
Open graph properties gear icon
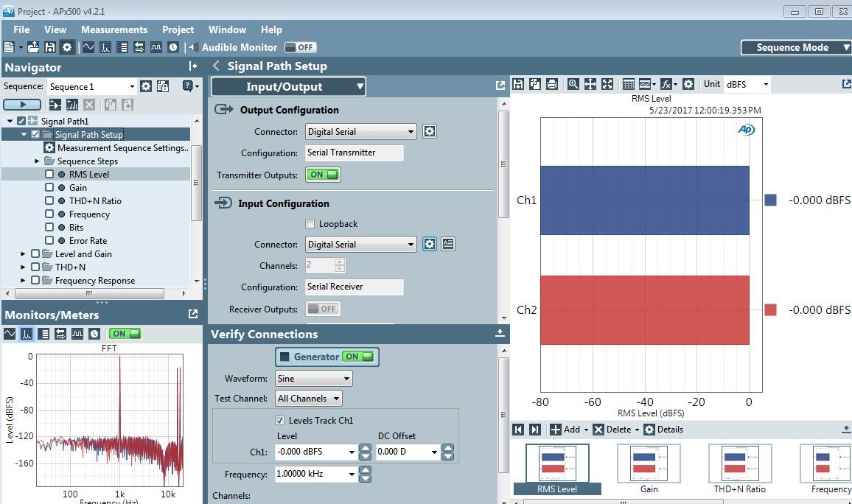[688, 84]
